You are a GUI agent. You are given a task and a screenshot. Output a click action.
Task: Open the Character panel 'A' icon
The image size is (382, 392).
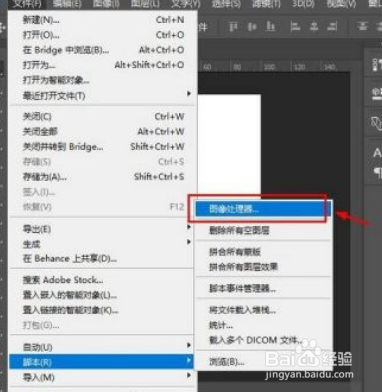pyautogui.click(x=377, y=153)
